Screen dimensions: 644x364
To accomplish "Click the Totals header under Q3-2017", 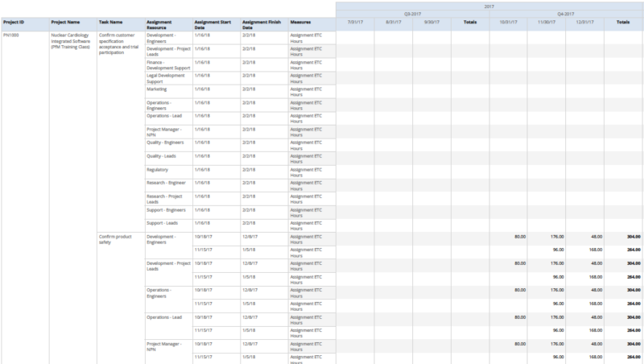I will pos(470,25).
